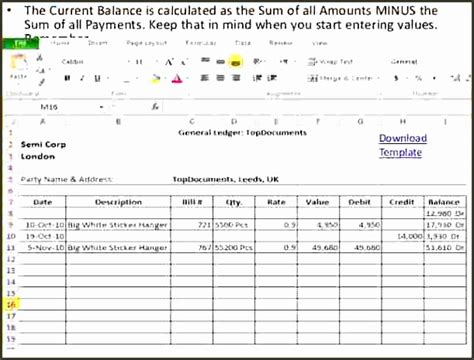Select column A header

(x=43, y=122)
